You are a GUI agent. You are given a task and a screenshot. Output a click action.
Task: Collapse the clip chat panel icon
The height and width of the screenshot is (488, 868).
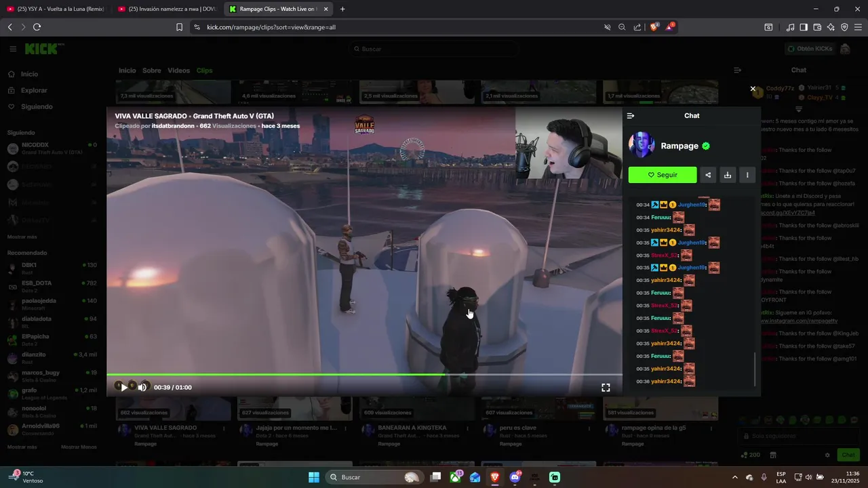pyautogui.click(x=631, y=116)
